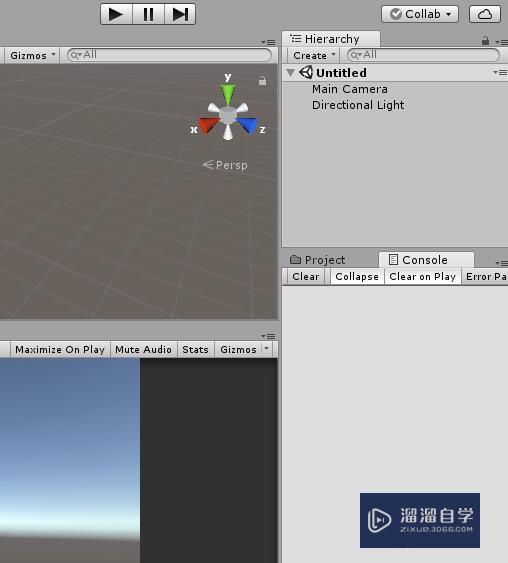The width and height of the screenshot is (508, 563).
Task: Click the red X axis cone
Action: pos(208,125)
